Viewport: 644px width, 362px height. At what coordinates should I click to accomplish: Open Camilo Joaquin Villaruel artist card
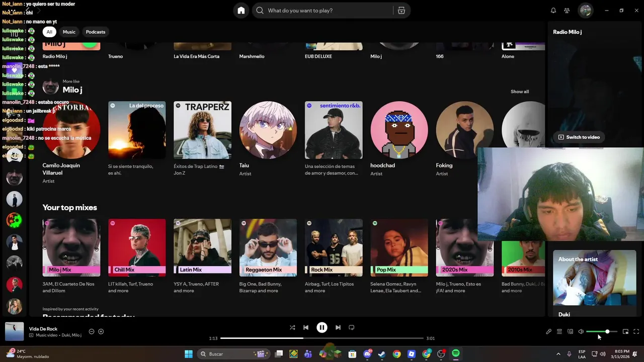pyautogui.click(x=71, y=143)
